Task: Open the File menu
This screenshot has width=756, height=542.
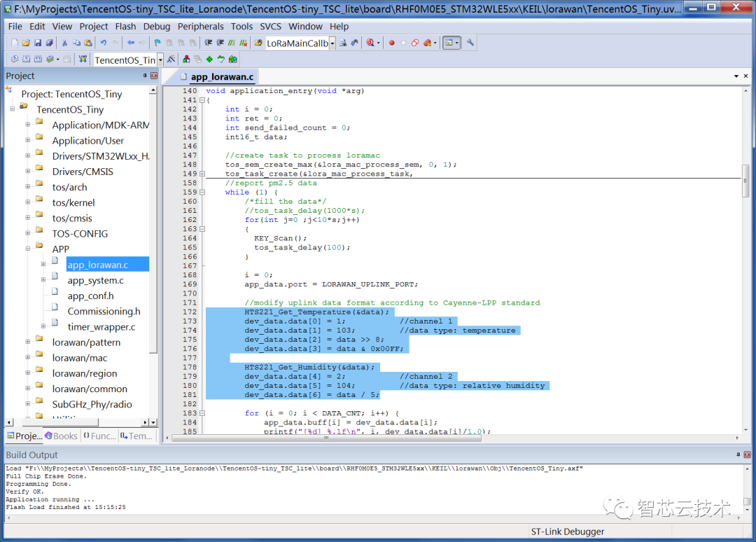Action: point(15,27)
